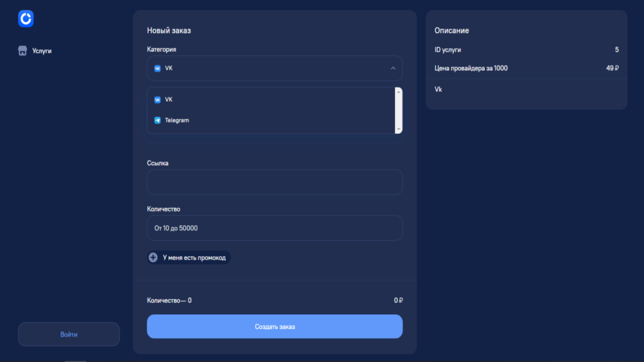This screenshot has height=362, width=644.
Task: Select Telegram option in the dropdown list
Action: point(271,120)
